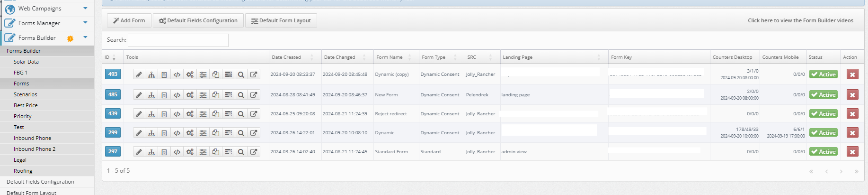Viewport: 868px width, 195px height.
Task: Toggle the Active status for form 485
Action: 823,95
